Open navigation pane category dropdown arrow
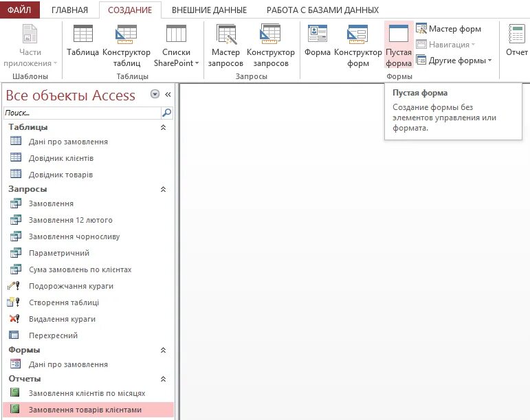530x420 pixels. [155, 94]
